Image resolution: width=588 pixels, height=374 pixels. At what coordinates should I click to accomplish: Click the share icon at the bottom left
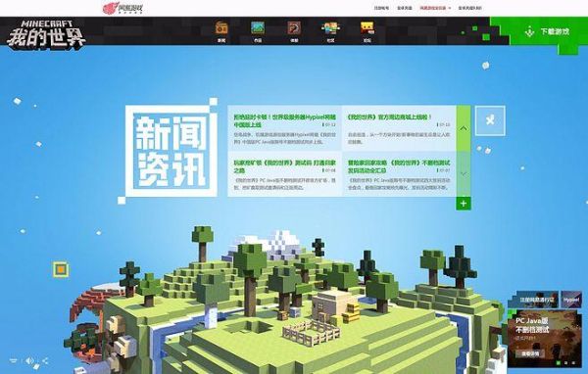[45, 361]
